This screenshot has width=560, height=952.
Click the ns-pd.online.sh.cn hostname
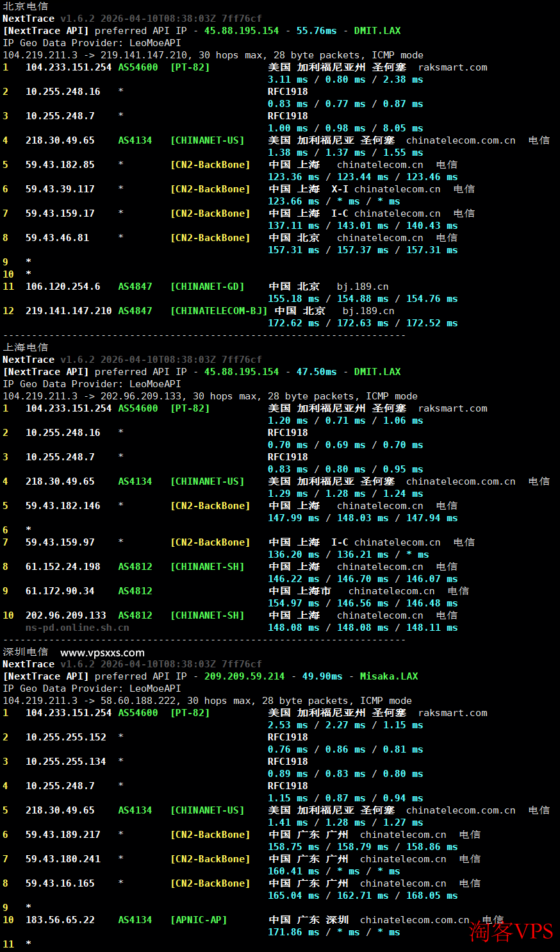pos(77,628)
